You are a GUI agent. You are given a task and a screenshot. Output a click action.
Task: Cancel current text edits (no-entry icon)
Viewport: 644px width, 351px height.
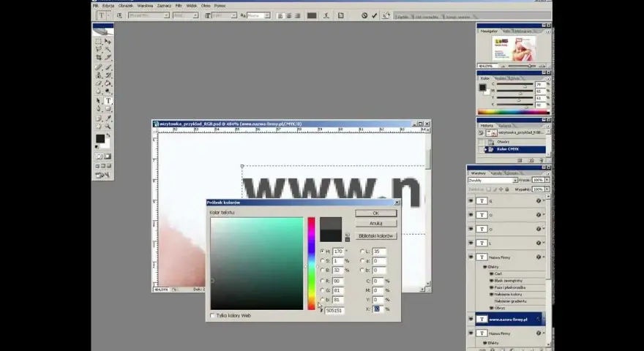coord(364,15)
